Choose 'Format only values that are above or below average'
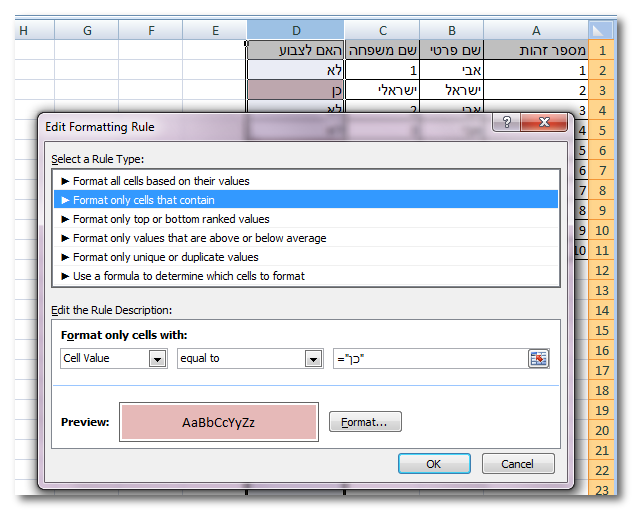The image size is (632, 510). click(x=199, y=238)
